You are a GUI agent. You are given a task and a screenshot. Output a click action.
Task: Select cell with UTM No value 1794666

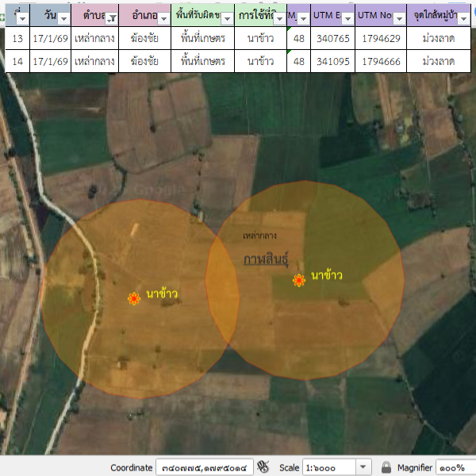point(381,61)
